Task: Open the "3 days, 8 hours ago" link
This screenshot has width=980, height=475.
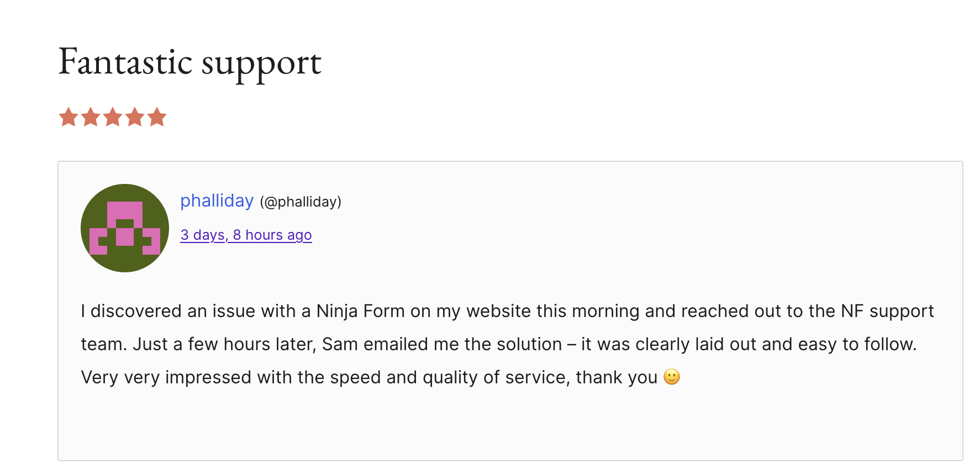Action: 246,235
